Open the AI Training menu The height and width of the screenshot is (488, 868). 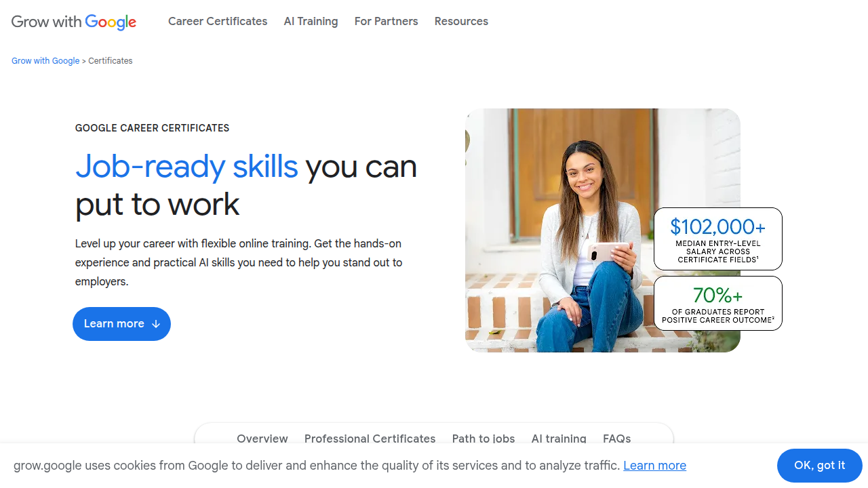coord(311,22)
